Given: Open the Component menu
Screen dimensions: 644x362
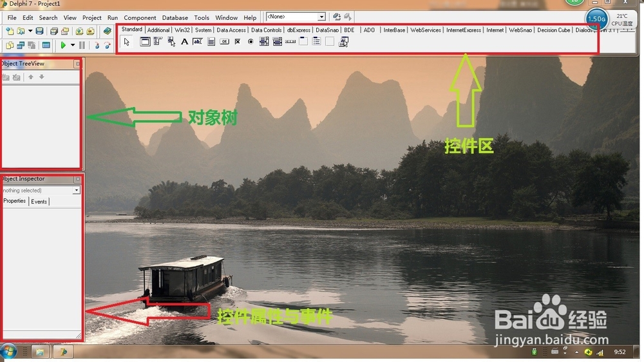Looking at the screenshot, I should pos(140,17).
